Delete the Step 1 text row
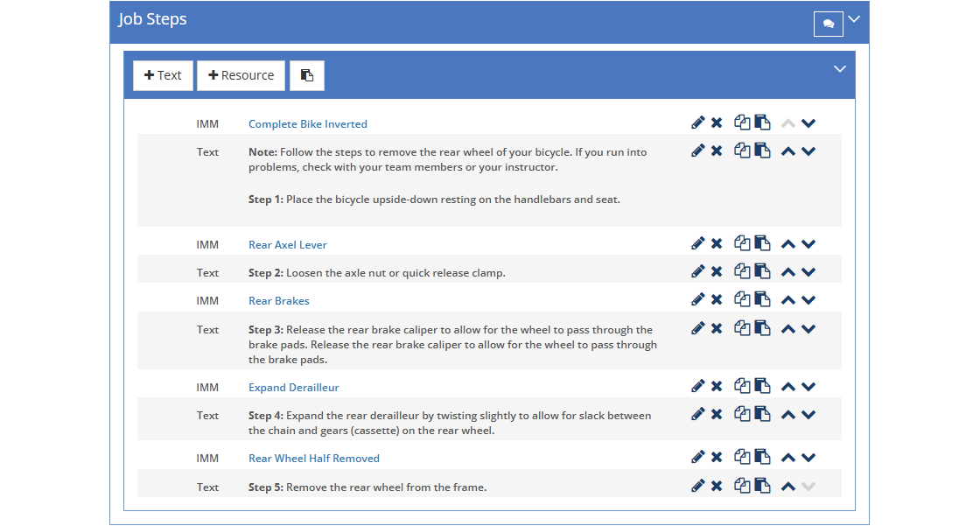 tap(717, 151)
